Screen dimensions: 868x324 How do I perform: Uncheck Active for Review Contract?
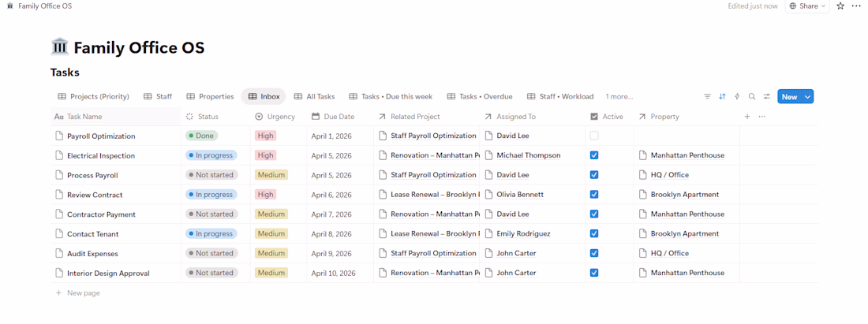pos(594,195)
